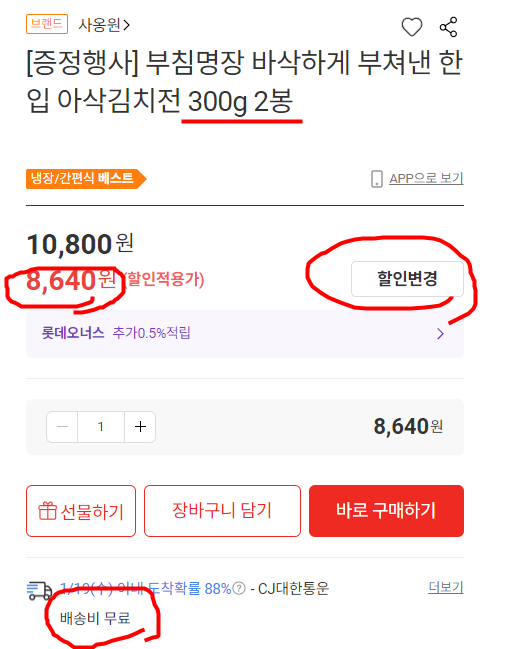The height and width of the screenshot is (649, 521).
Task: Expand the 롯데오너스 reward chevron
Action: (x=440, y=334)
